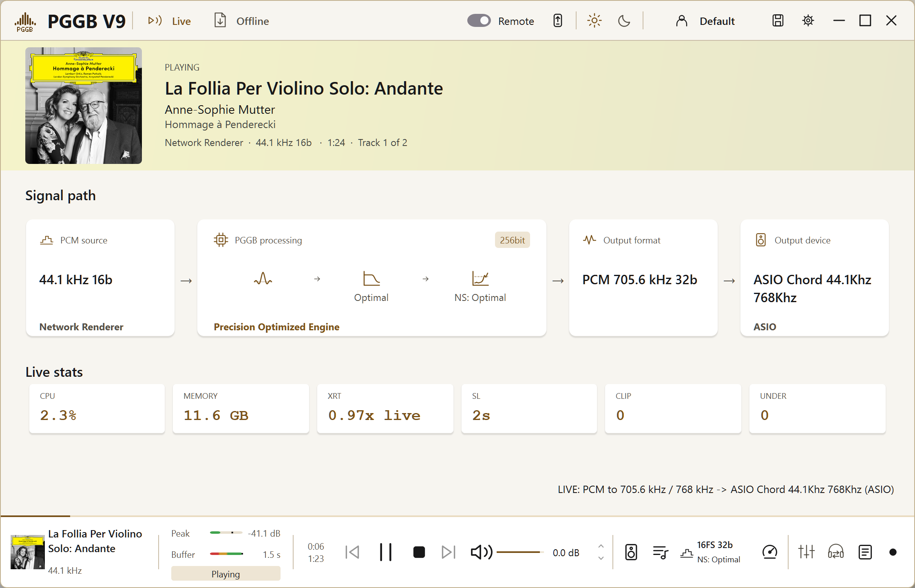Click the remote device upload icon
This screenshot has height=588, width=915.
558,20
